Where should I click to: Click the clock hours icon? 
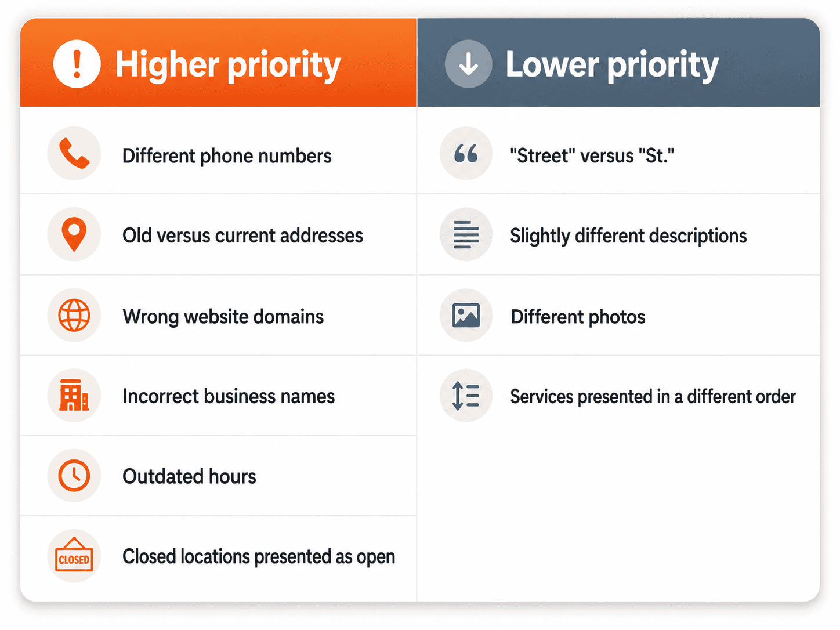tap(74, 476)
